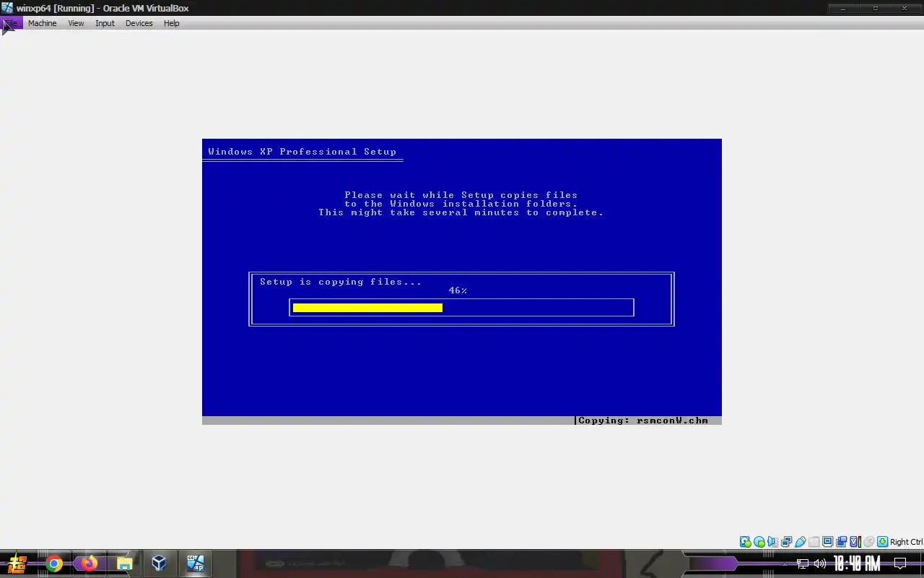Open the Help menu

pyautogui.click(x=171, y=23)
